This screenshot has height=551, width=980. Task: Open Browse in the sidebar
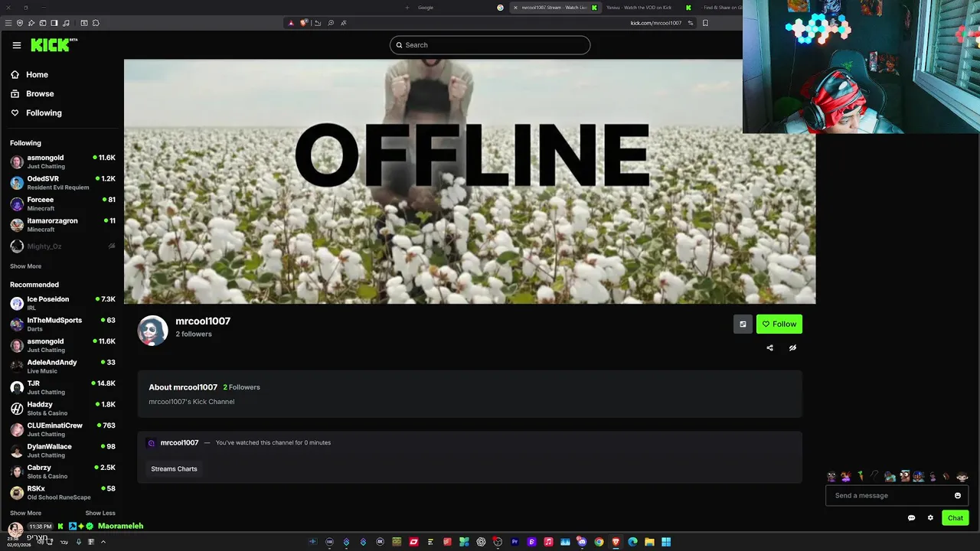pos(40,94)
